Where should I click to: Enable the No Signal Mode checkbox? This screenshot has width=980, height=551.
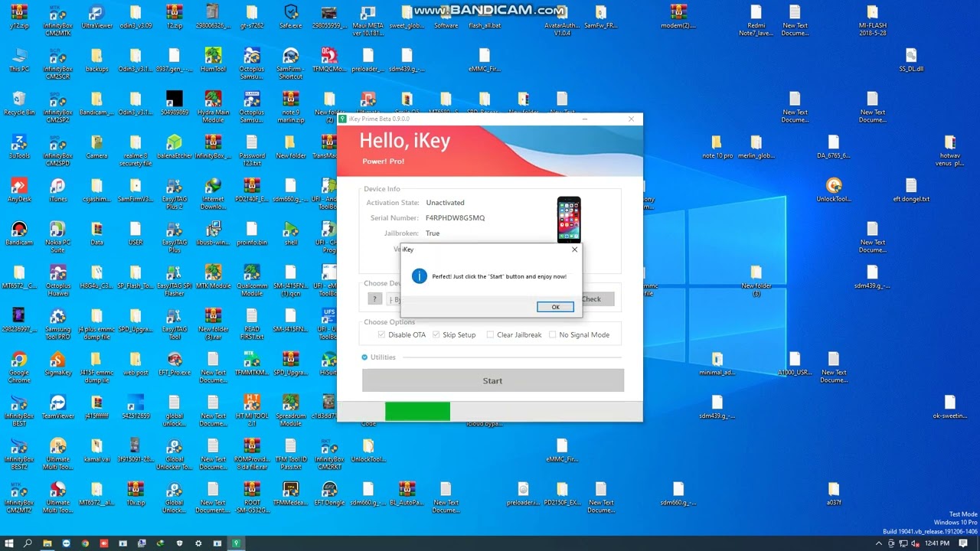click(552, 334)
